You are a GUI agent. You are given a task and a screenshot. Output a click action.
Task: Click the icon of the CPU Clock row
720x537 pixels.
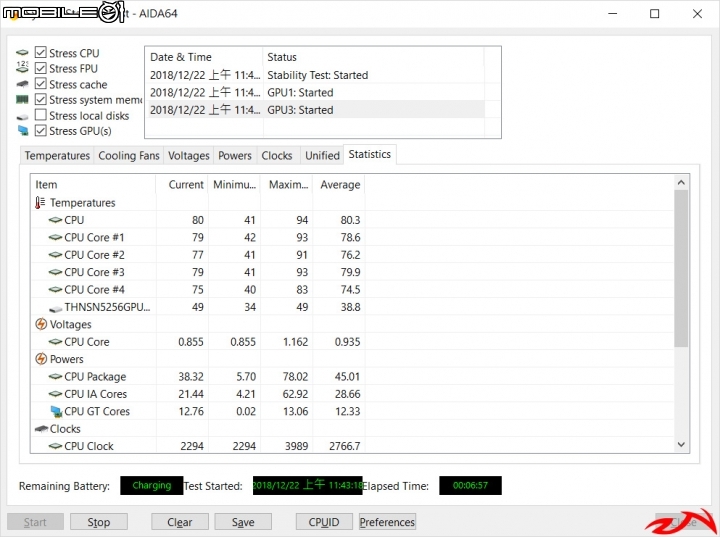click(x=55, y=446)
